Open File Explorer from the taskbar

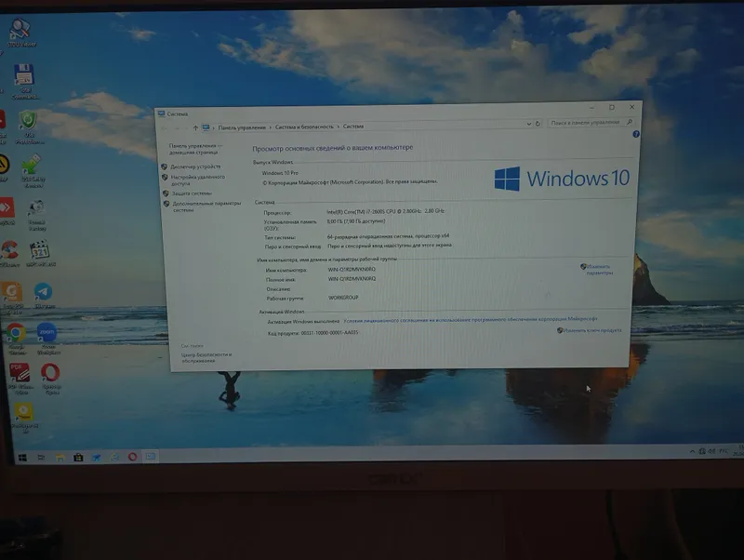click(60, 458)
